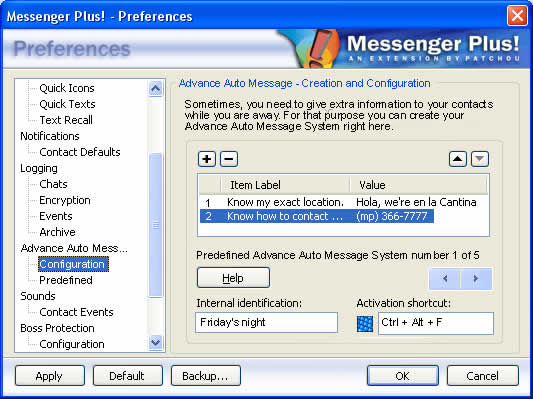Go to previous predefined message system
Screen dimensions: 533x399
445,279
